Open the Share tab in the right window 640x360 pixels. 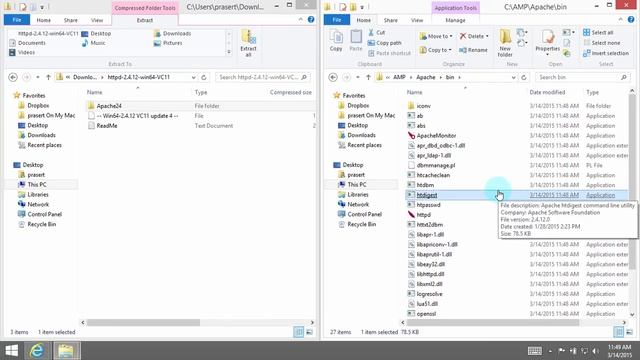[x=390, y=20]
